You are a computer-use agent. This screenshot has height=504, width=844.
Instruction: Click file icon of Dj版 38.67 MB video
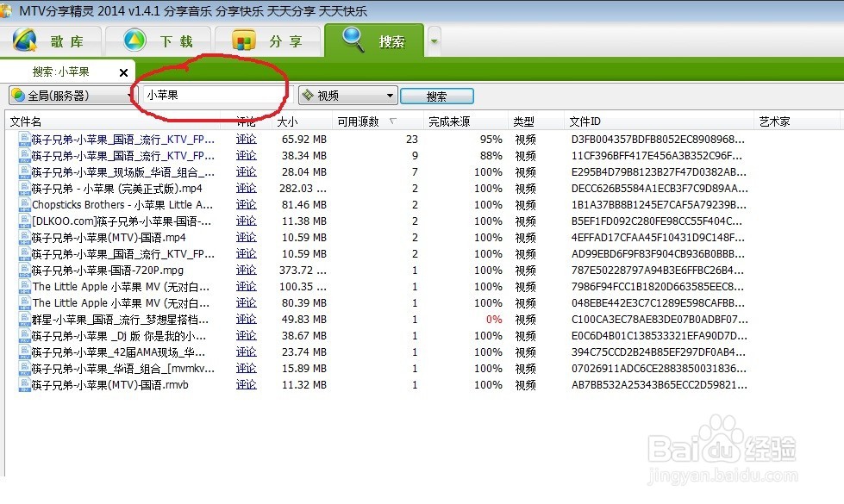24,336
